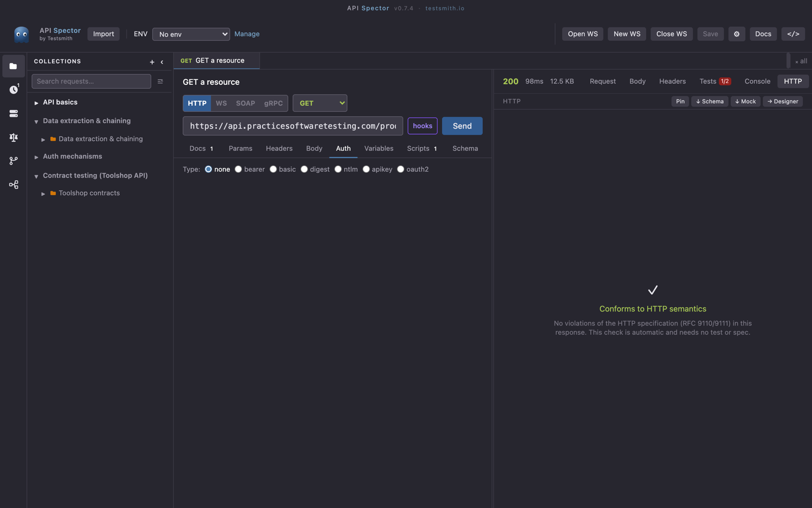
Task: Collapse the Data extraction & chaining collection
Action: (36, 121)
